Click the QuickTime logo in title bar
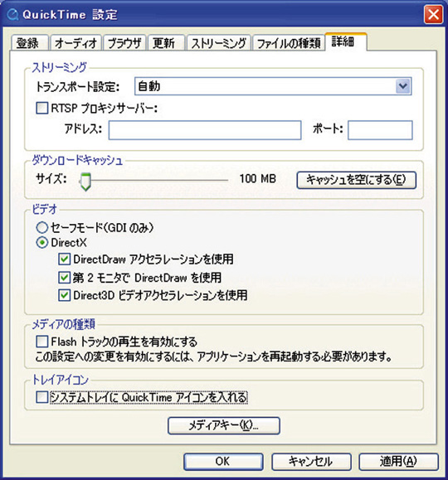 [x=12, y=14]
